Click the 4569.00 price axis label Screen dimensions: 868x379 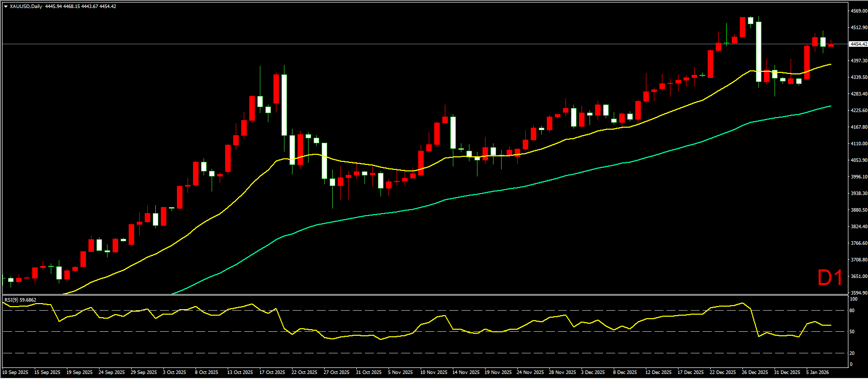(858, 11)
